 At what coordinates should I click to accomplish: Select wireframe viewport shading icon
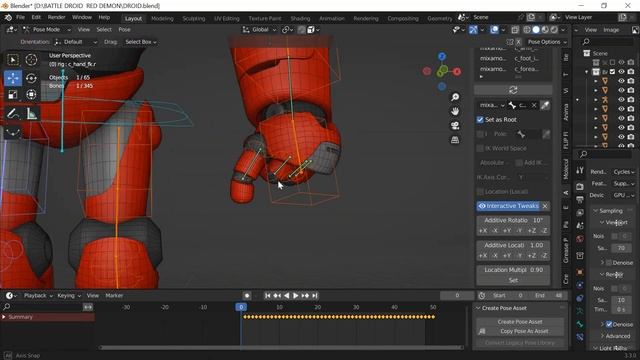[x=527, y=29]
